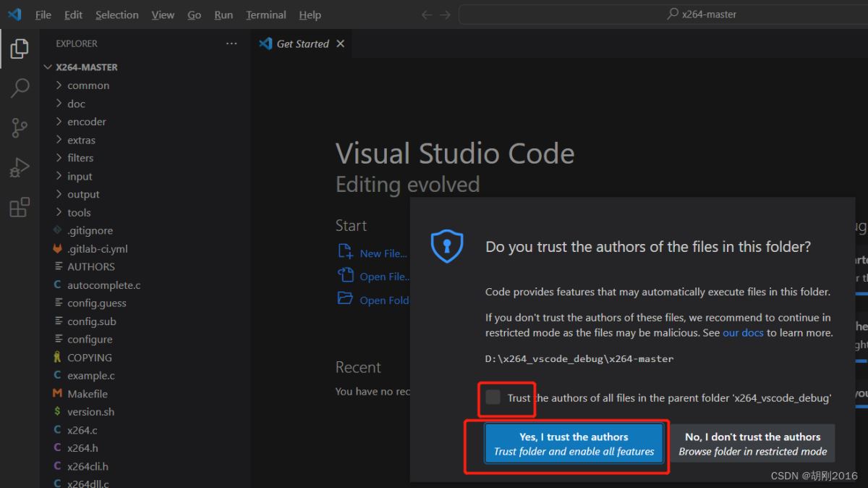Click the New File... link

tap(383, 253)
